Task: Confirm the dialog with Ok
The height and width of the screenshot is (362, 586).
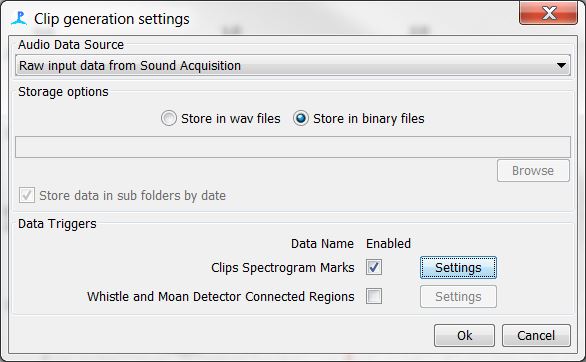Action: tap(464, 335)
